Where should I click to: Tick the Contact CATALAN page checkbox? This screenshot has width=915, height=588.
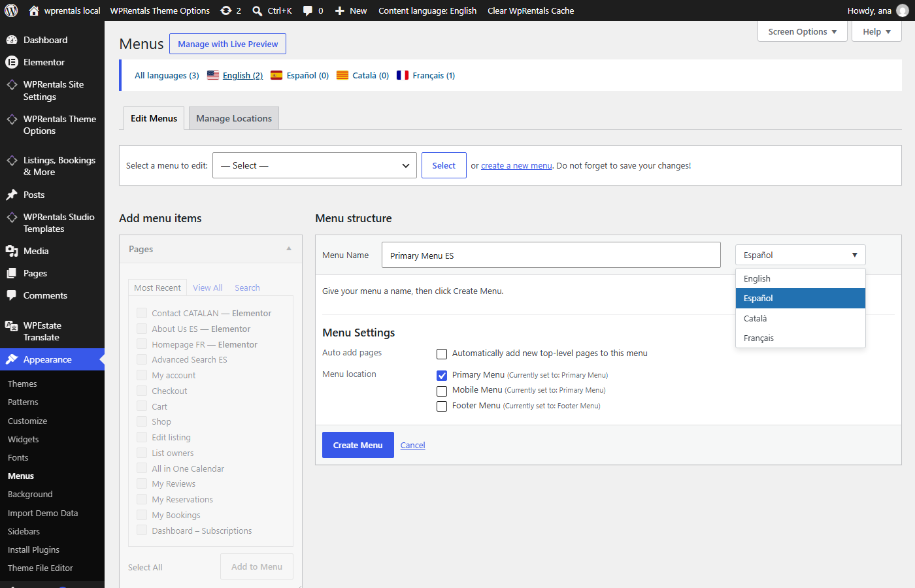pyautogui.click(x=142, y=313)
